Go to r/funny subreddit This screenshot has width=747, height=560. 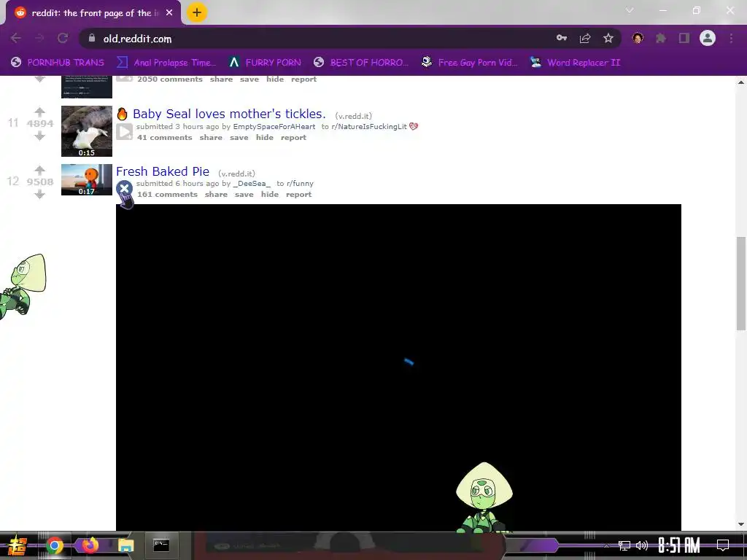[x=300, y=183]
